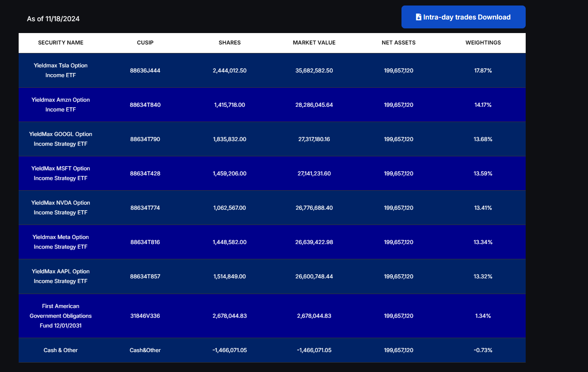The height and width of the screenshot is (372, 588).
Task: Click weighting -0.73%
Action: click(x=483, y=350)
